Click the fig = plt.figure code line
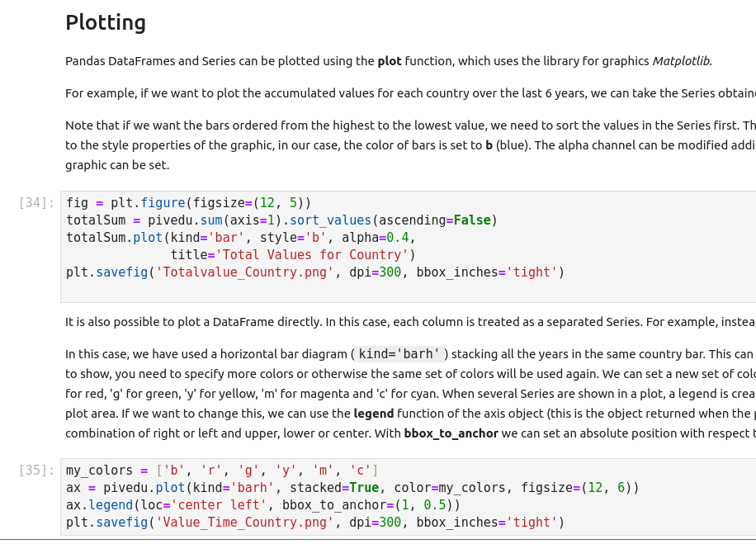 pos(188,202)
